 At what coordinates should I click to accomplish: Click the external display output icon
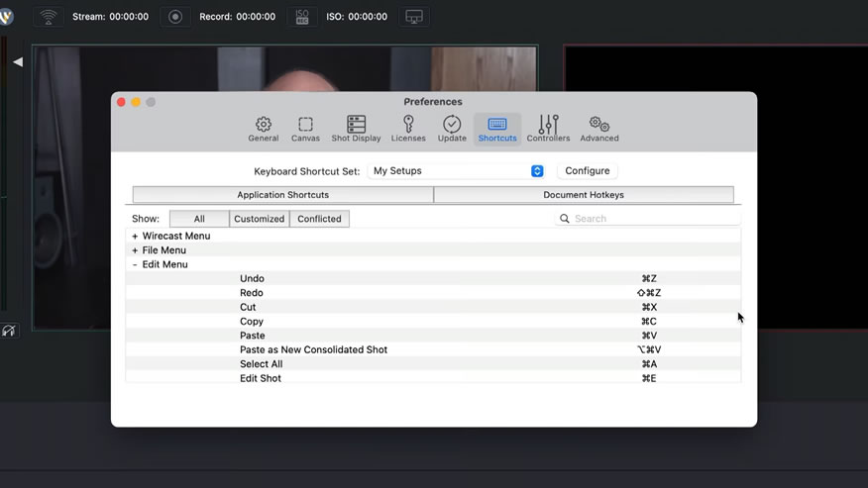tap(414, 17)
